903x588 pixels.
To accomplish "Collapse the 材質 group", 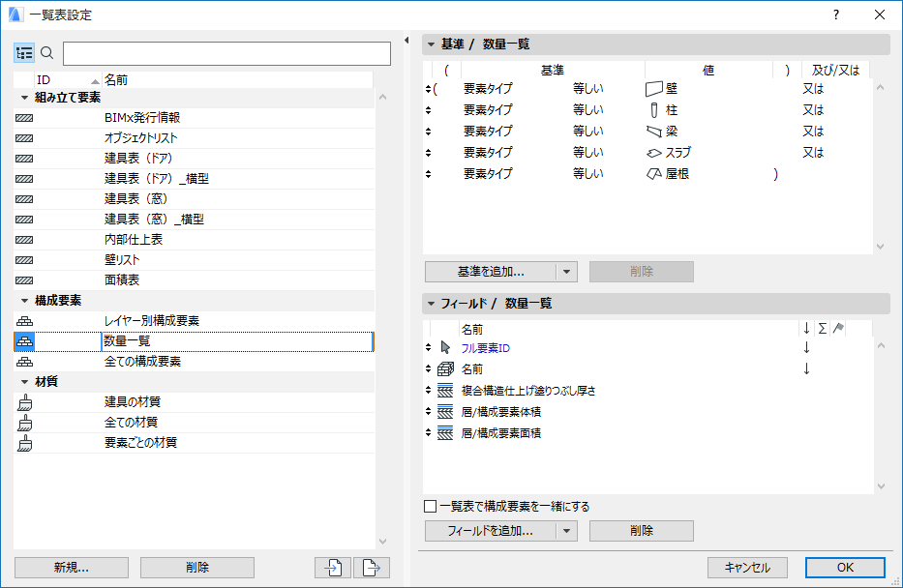I will pyautogui.click(x=24, y=382).
